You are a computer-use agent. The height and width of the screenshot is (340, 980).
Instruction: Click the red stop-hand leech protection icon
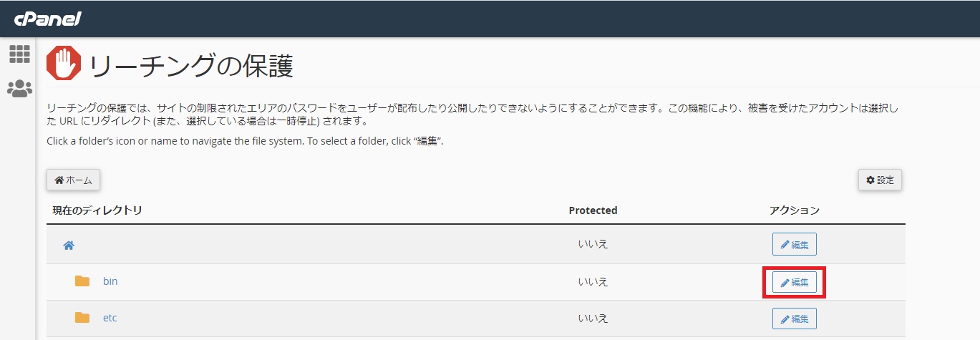(64, 64)
